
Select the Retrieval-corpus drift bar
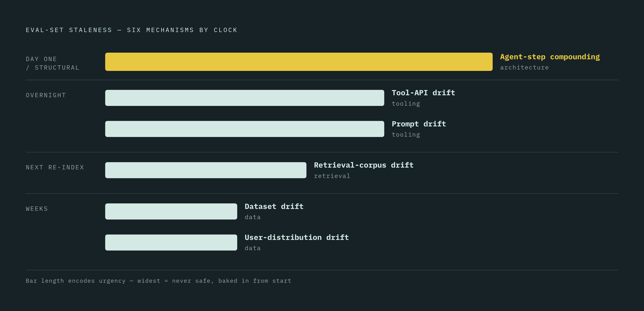point(206,170)
